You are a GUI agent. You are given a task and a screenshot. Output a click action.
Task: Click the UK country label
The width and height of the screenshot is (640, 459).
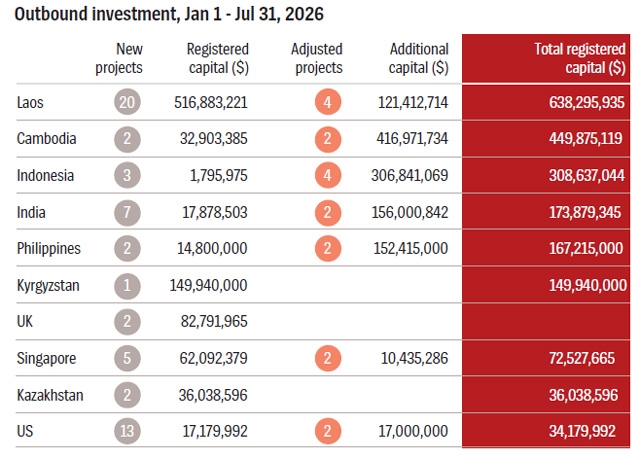click(24, 322)
